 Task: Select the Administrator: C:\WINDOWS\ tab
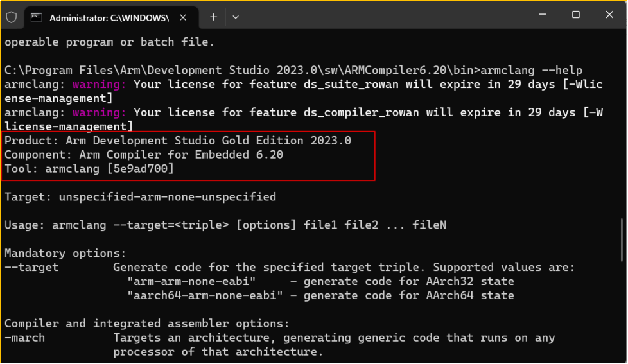109,17
